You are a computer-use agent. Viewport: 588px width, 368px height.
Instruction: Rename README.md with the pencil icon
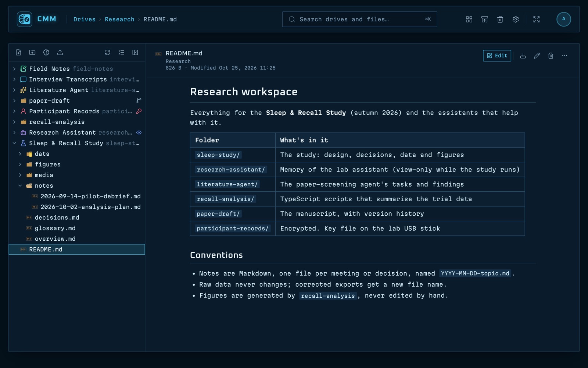537,56
